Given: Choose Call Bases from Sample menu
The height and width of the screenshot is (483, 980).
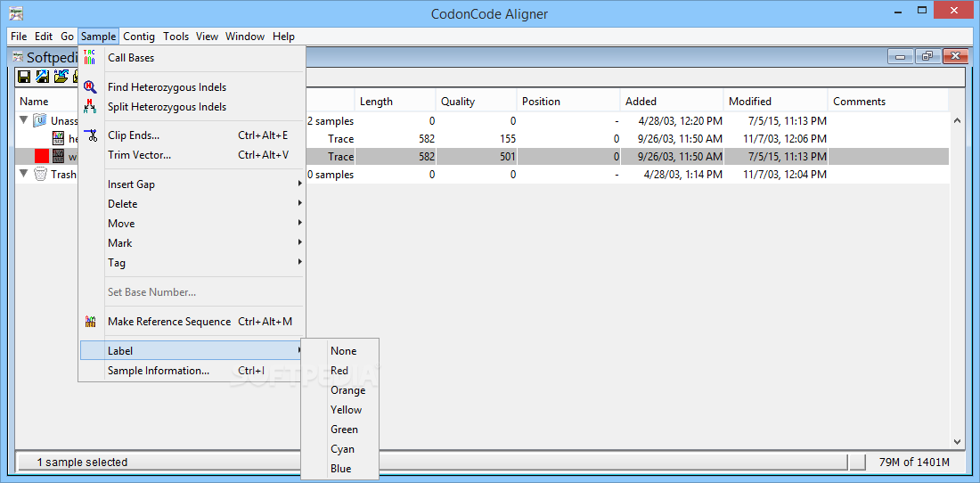Looking at the screenshot, I should point(192,58).
